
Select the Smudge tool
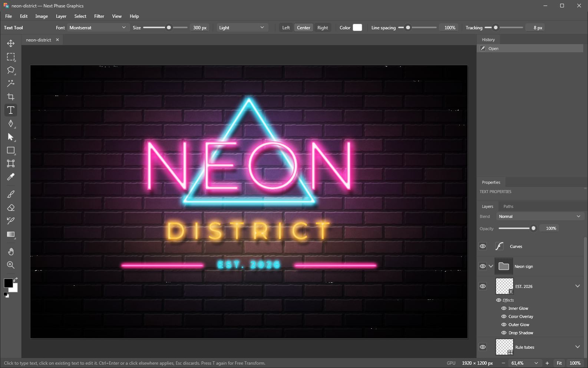click(x=11, y=221)
